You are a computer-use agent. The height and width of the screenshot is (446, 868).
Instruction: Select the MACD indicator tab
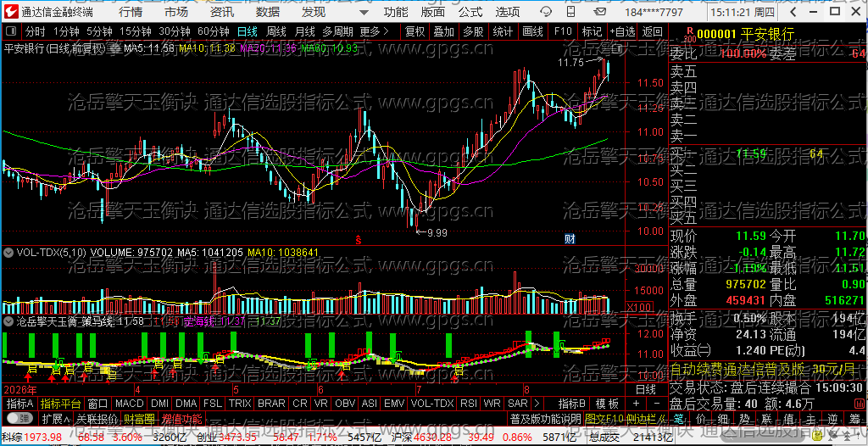129,404
